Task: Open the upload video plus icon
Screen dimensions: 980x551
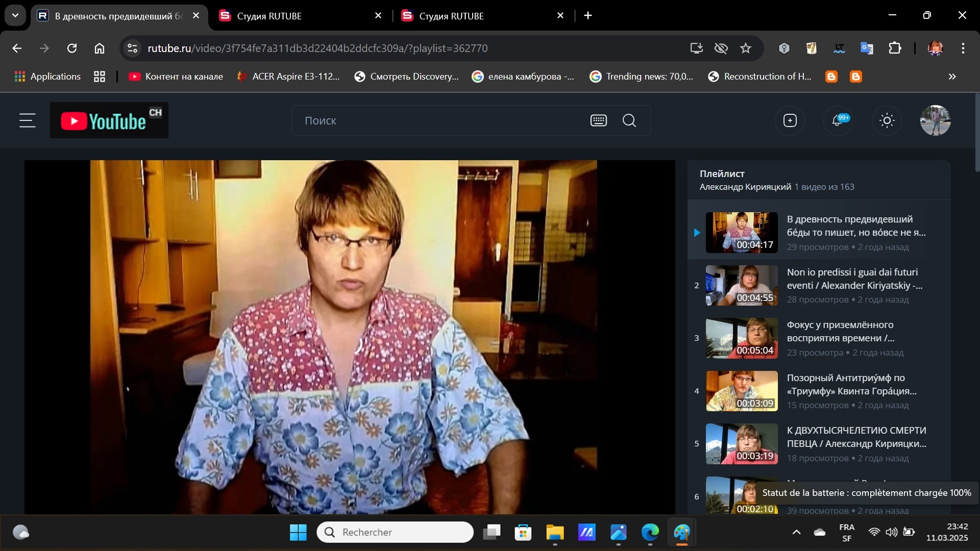Action: click(790, 120)
